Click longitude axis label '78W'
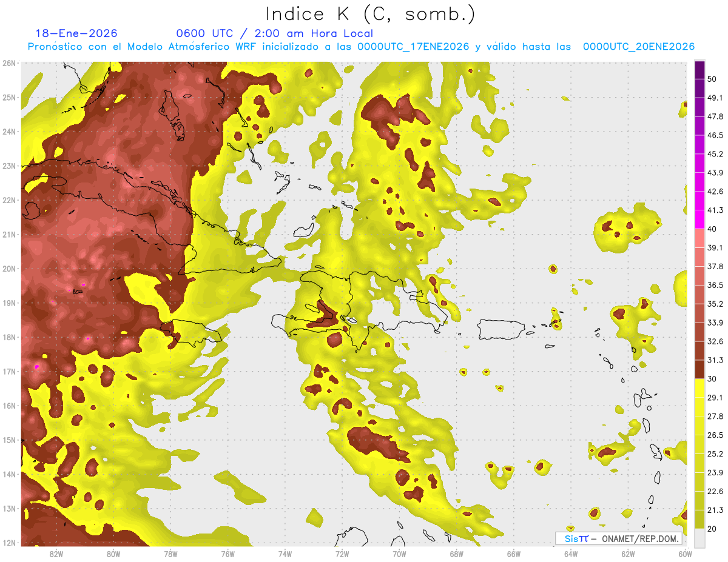This screenshot has height=562, width=728. click(x=170, y=554)
